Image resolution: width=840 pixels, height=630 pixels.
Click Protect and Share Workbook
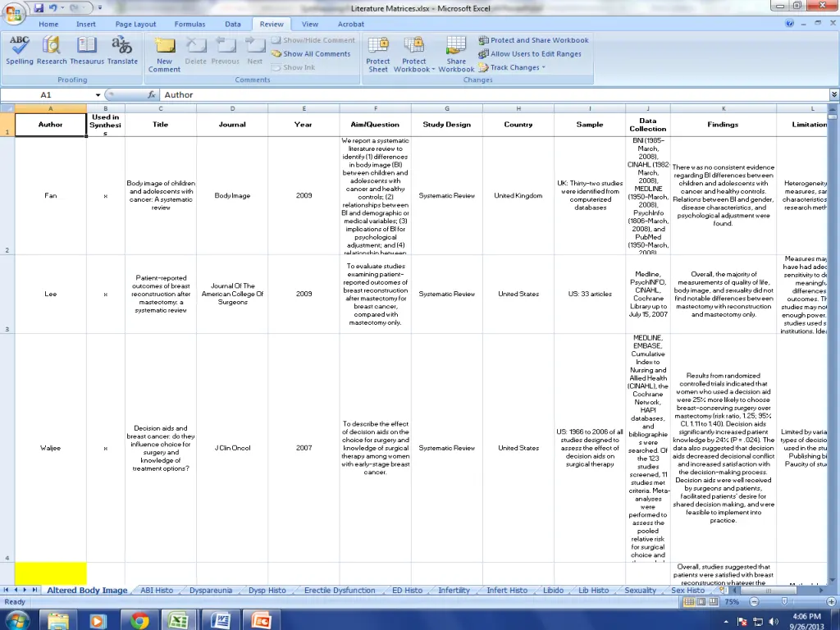[x=533, y=40]
